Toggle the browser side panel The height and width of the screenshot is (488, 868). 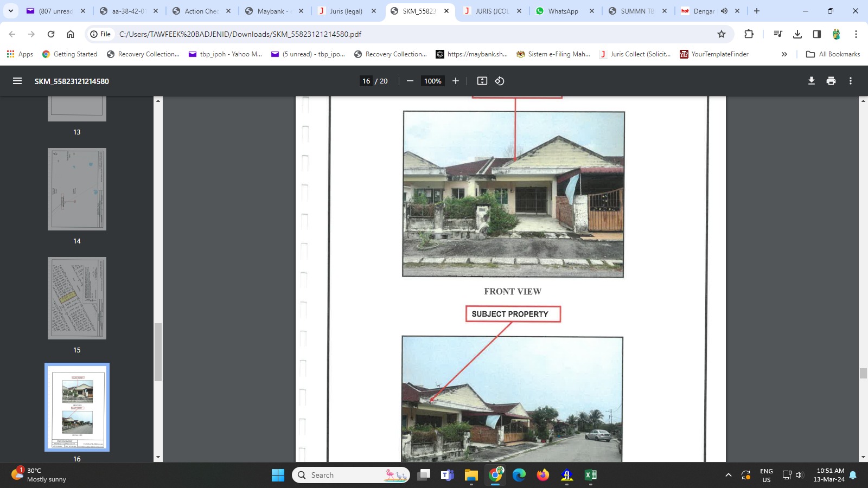tap(817, 34)
